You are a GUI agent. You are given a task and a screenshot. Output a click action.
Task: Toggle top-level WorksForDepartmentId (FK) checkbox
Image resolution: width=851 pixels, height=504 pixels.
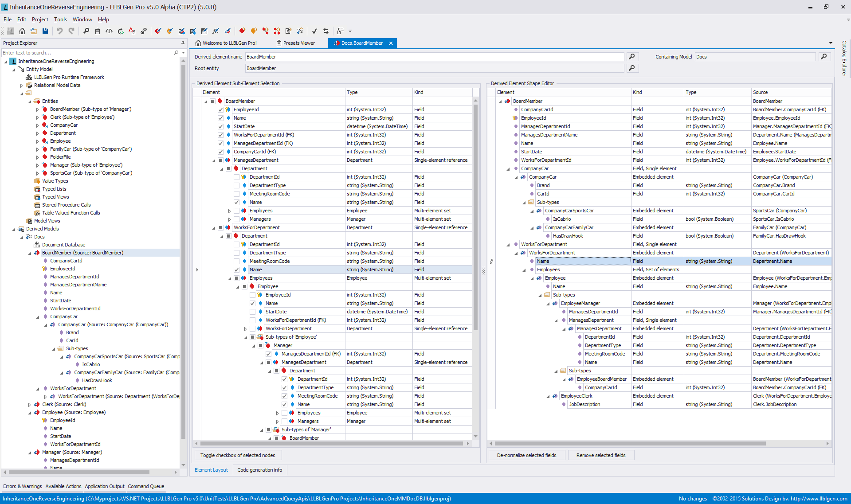tap(220, 135)
